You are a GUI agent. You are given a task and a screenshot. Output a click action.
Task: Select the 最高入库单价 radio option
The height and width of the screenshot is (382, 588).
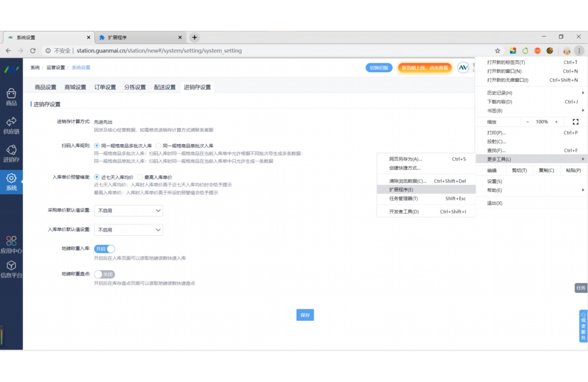click(140, 178)
